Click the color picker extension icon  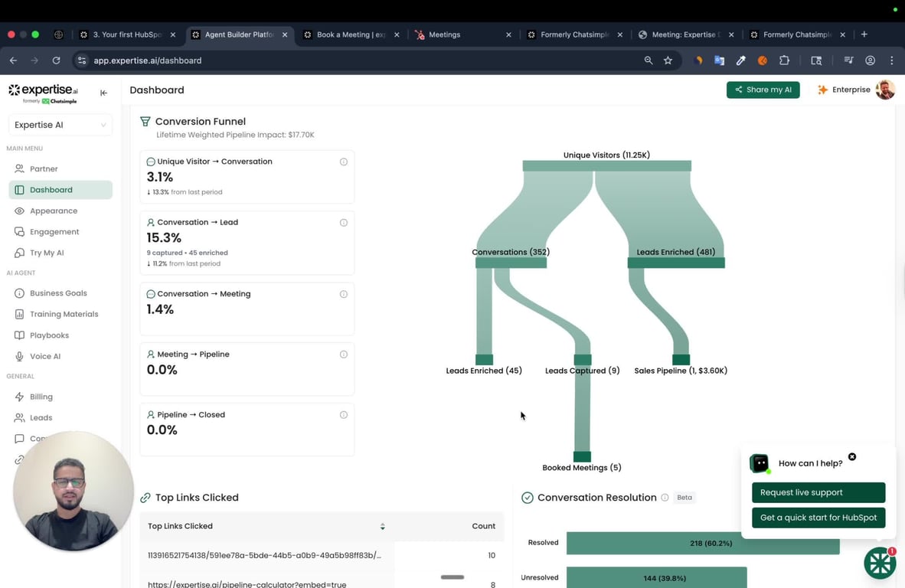740,60
